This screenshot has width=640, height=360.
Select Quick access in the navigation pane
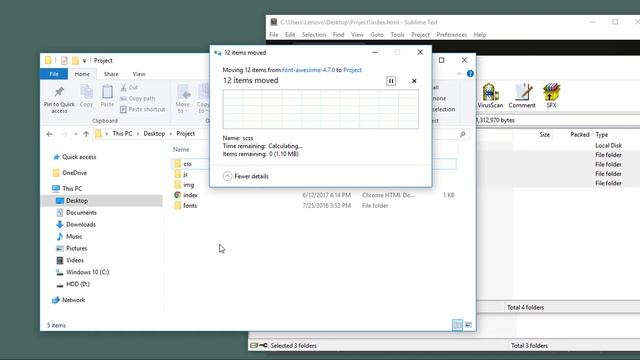tap(75, 157)
